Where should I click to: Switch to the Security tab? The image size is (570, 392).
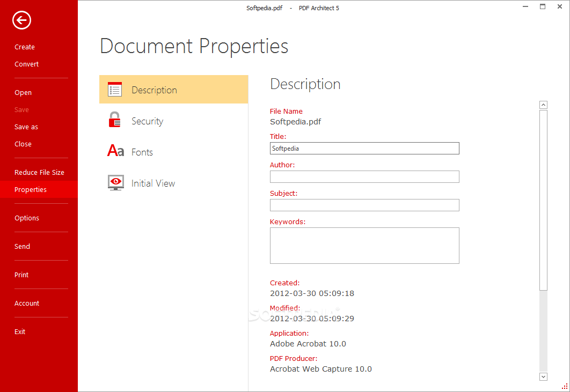click(147, 121)
